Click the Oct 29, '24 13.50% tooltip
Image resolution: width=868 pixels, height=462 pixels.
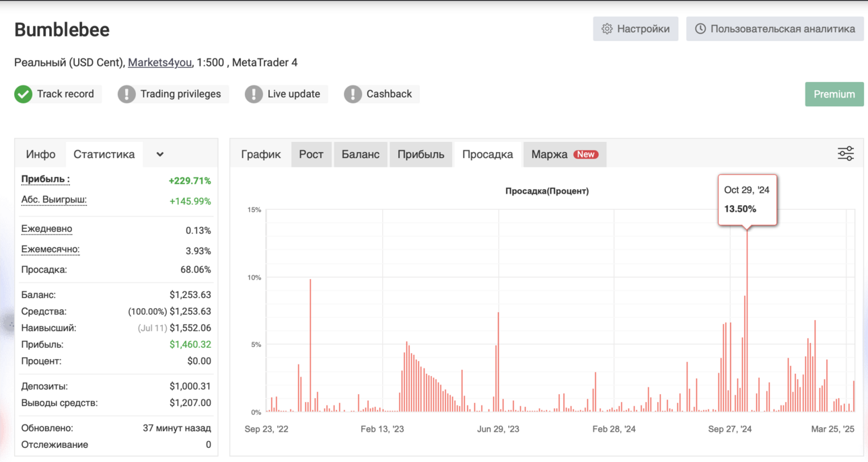click(x=748, y=200)
